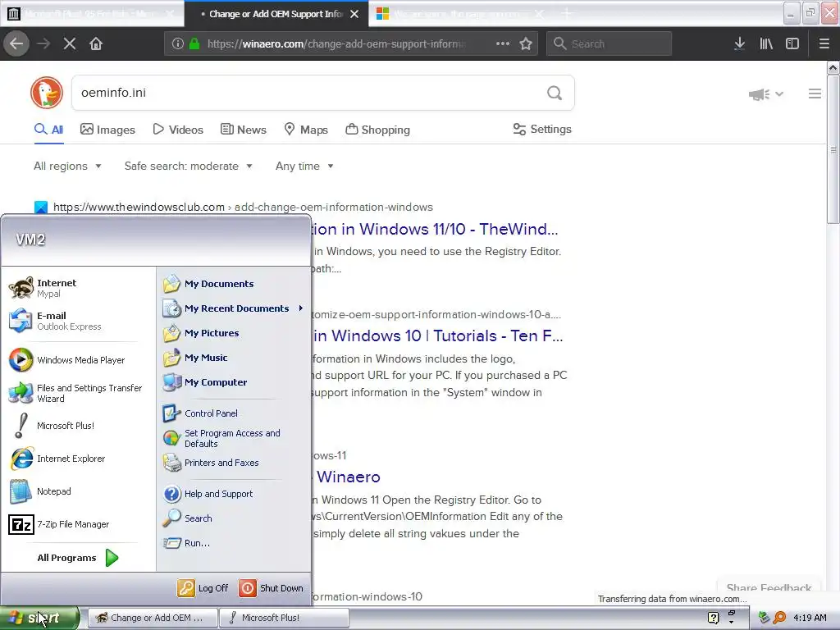Show site information icon in address bar
Screen dimensions: 840x630
(x=178, y=43)
